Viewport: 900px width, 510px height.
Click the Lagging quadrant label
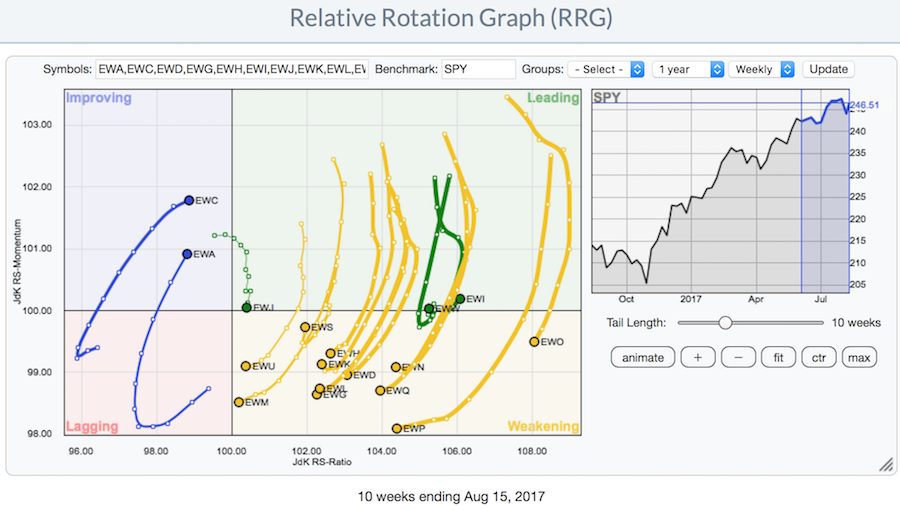[x=92, y=426]
